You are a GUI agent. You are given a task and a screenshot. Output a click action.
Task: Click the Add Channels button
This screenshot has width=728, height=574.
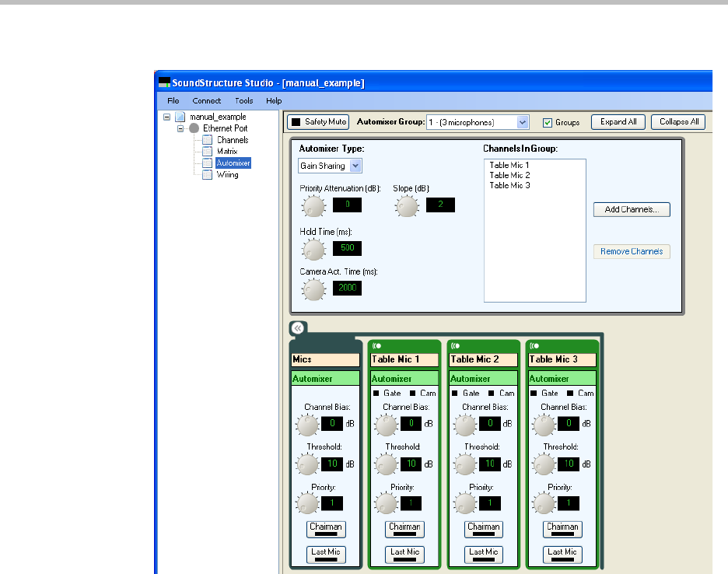[632, 210]
